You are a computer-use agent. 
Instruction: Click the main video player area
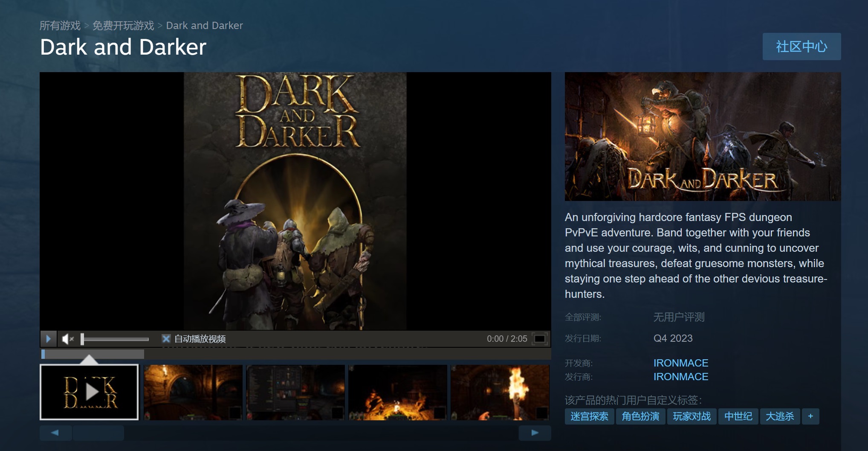295,201
